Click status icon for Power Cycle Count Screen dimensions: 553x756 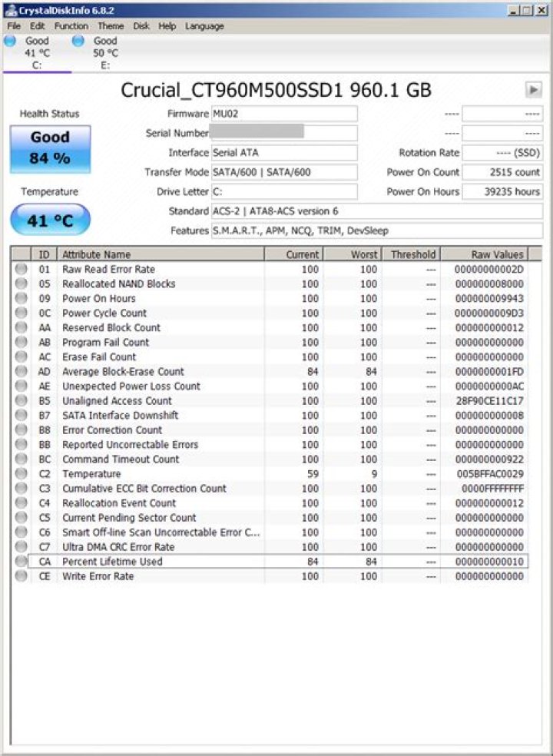click(x=21, y=313)
